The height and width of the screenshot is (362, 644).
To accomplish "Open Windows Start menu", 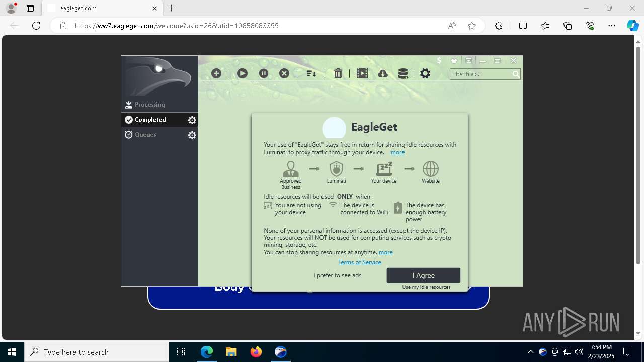I will [x=12, y=352].
